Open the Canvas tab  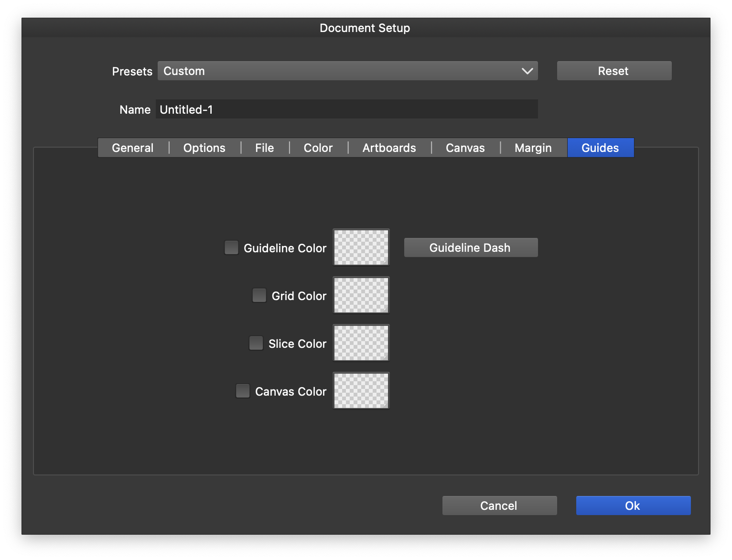point(465,148)
